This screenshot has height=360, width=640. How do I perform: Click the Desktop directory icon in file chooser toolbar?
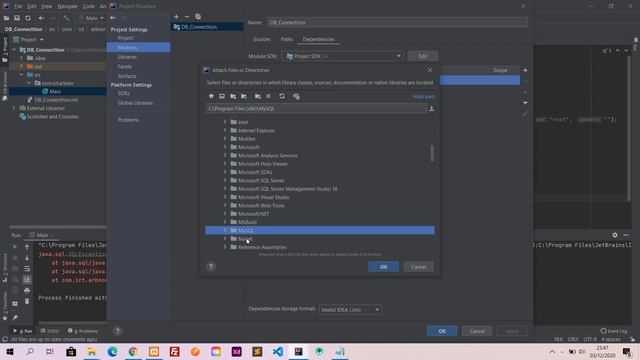(x=222, y=96)
